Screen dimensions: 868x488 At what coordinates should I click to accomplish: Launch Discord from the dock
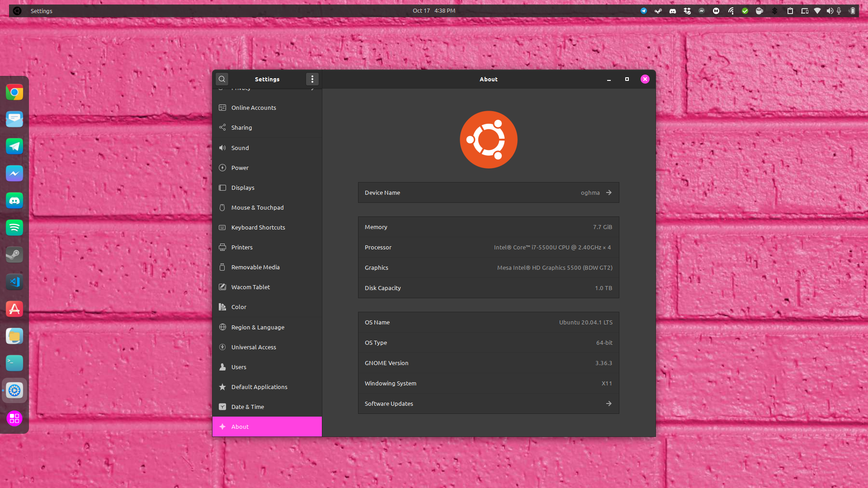(14, 201)
